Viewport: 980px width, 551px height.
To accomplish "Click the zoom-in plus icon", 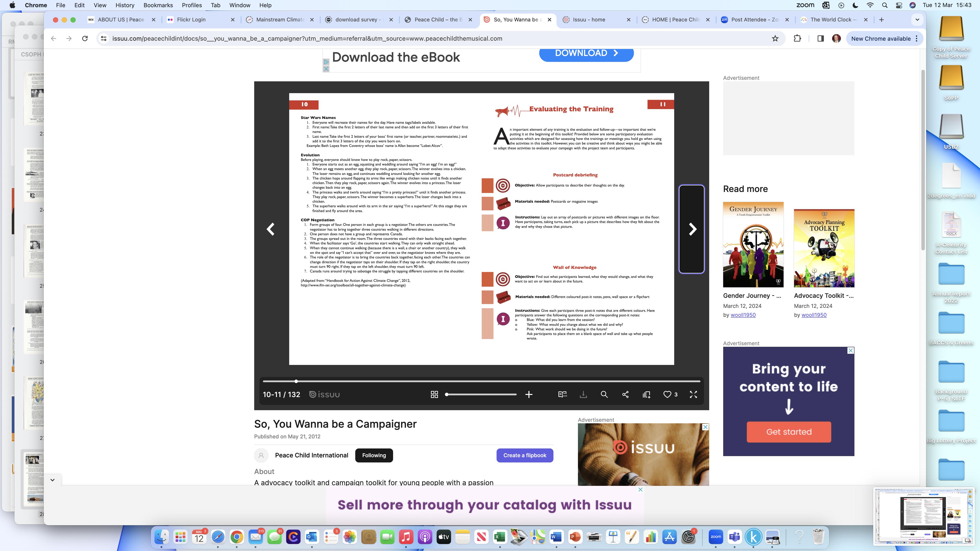I will point(529,394).
